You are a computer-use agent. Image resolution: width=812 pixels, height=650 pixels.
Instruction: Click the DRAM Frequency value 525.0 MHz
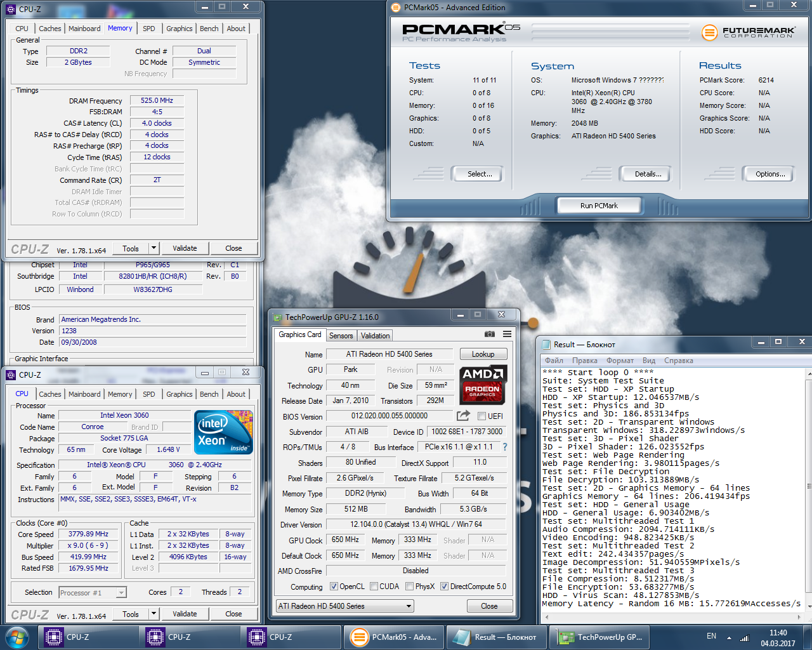[x=157, y=100]
